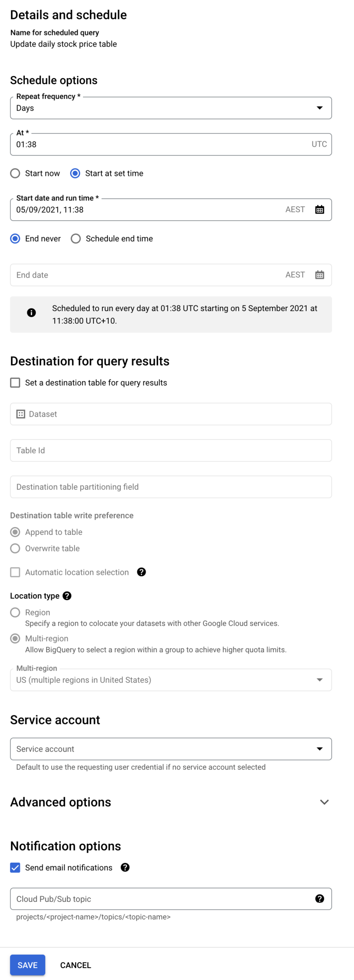Click info icon in schedule summary box

[31, 313]
